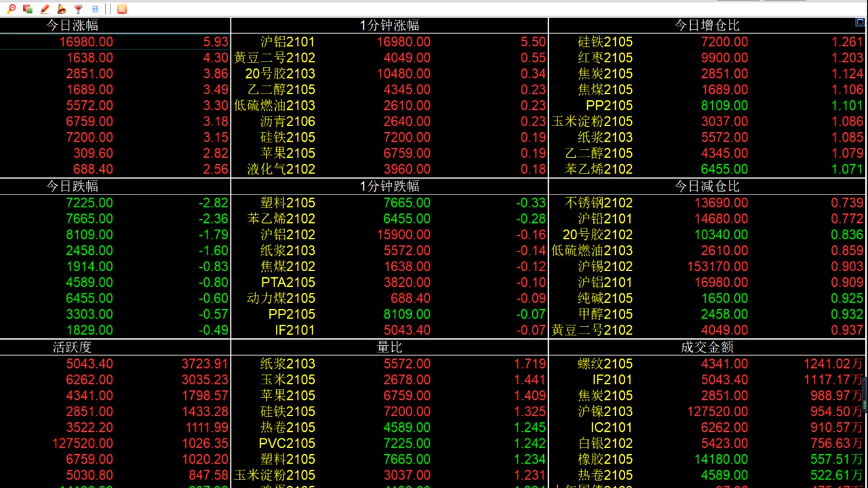Open the orange grid layout icon

(x=121, y=9)
